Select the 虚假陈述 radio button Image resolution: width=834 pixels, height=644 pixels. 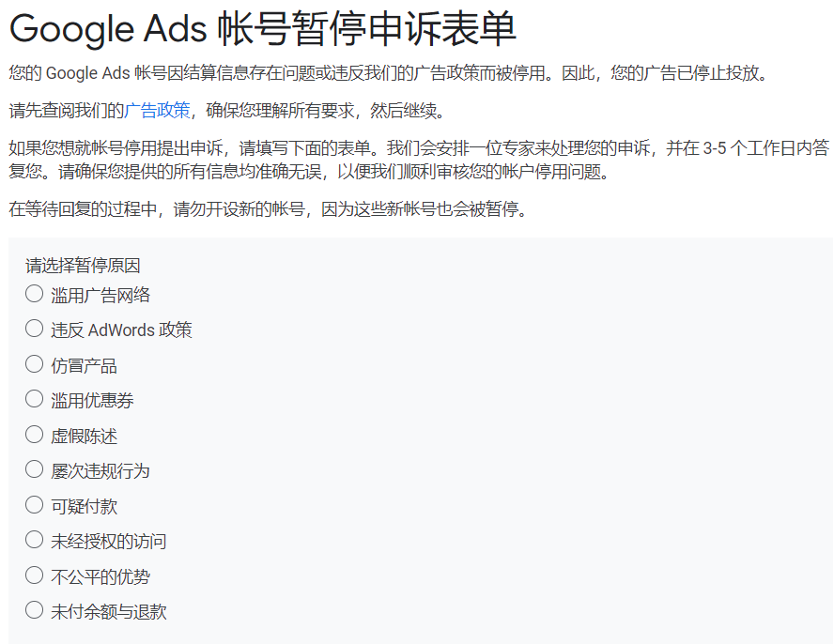point(35,435)
